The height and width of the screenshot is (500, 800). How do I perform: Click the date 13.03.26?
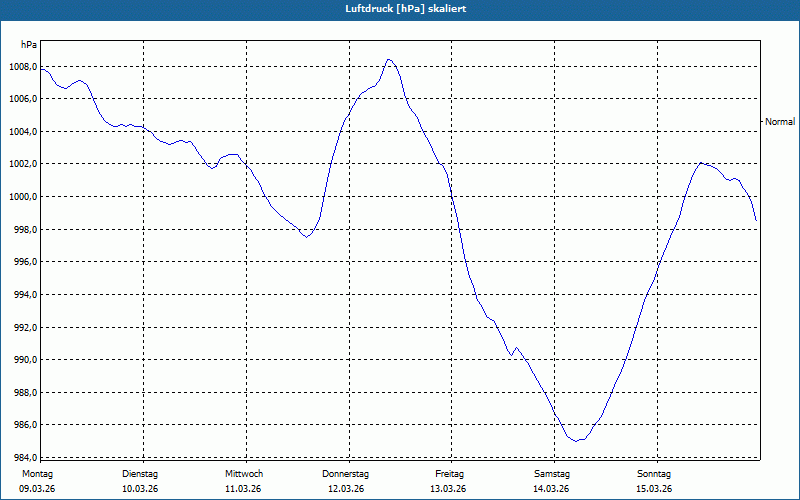click(448, 489)
